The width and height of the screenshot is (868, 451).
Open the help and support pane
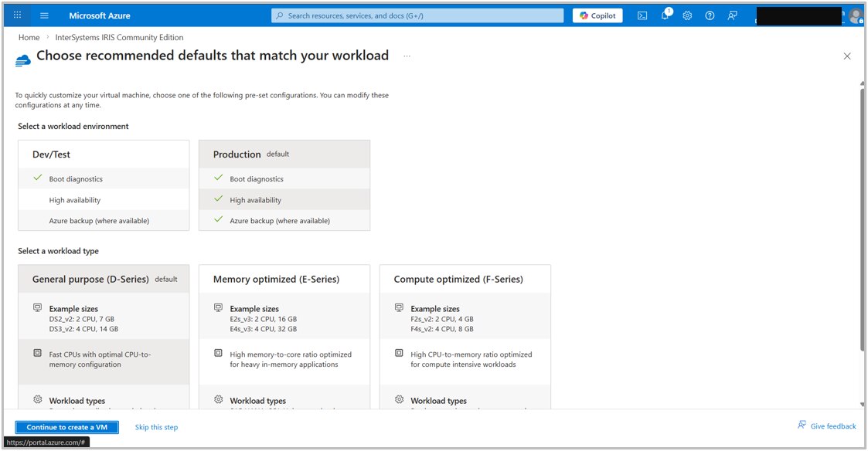click(x=709, y=15)
